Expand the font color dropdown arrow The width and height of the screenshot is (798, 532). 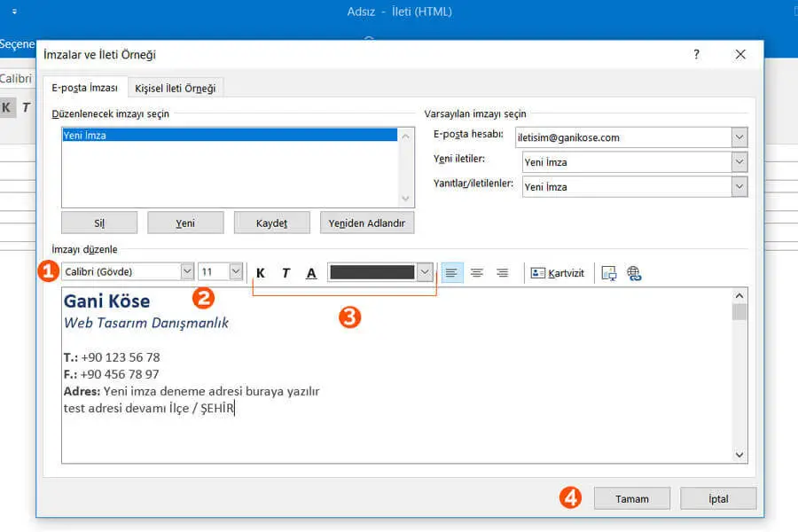pos(425,272)
